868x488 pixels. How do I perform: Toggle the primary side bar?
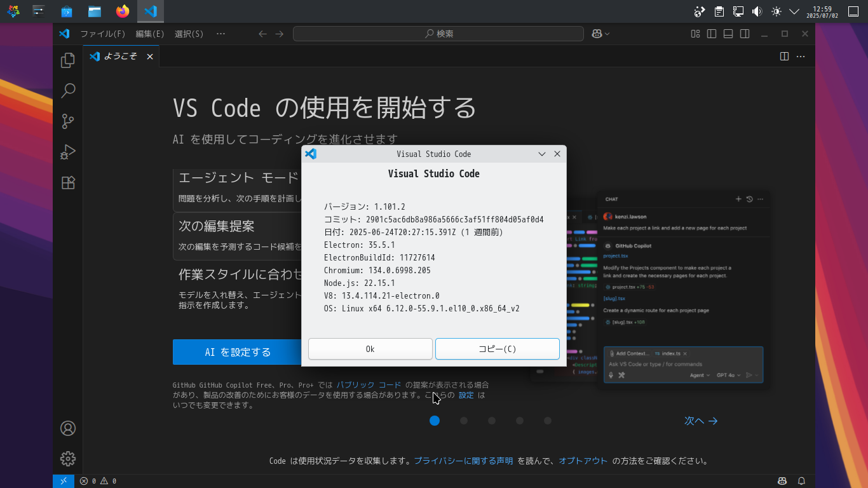click(x=712, y=34)
